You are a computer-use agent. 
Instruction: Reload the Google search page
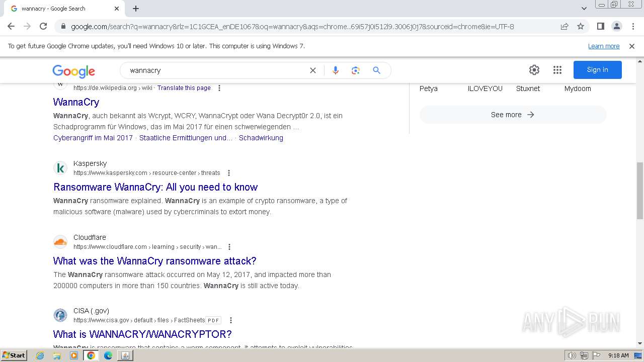click(43, 26)
